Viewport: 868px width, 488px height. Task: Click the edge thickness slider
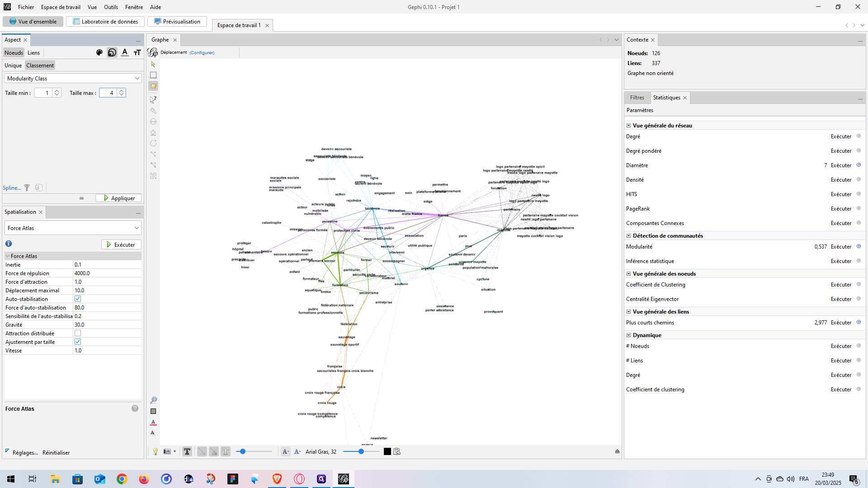pyautogui.click(x=254, y=451)
